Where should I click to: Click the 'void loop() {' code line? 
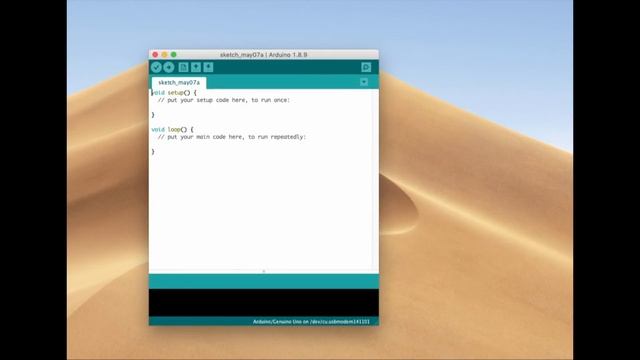coord(172,129)
